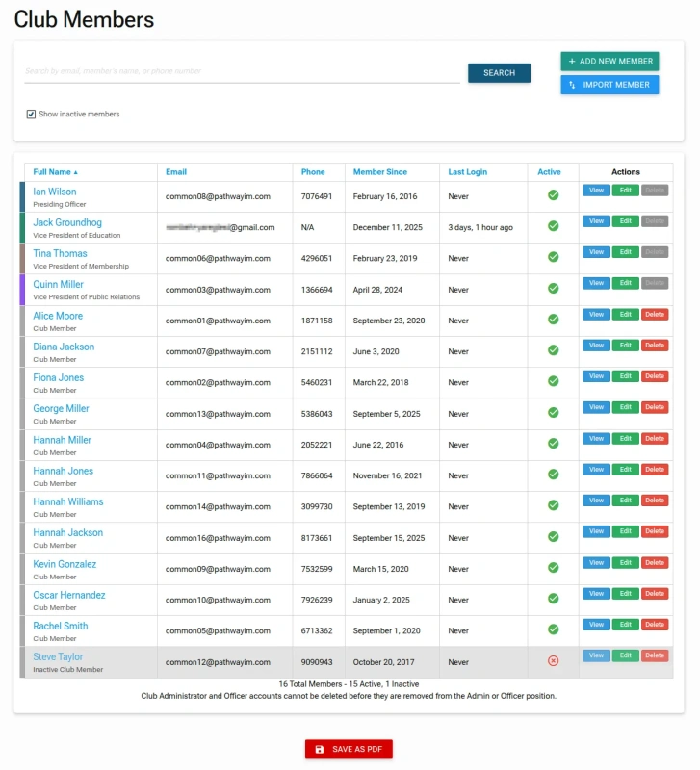
Task: Save the member list as PDF
Action: pos(349,750)
